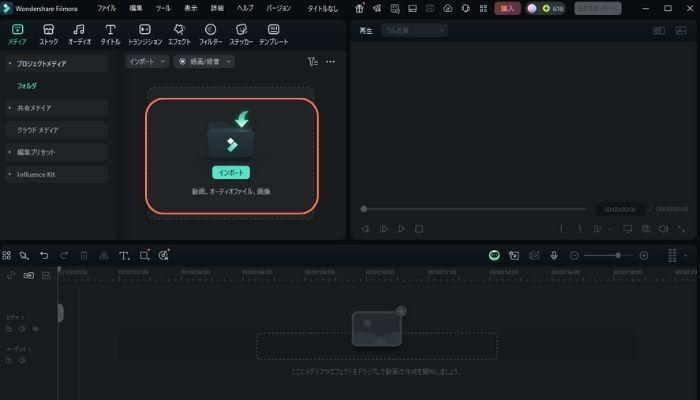Image resolution: width=700 pixels, height=400 pixels.
Task: Click the timeline delete trash icon
Action: 83,255
